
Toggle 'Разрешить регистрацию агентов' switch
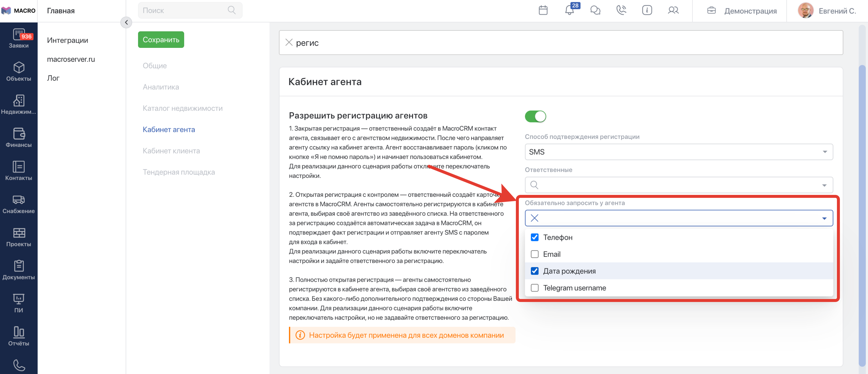tap(535, 117)
